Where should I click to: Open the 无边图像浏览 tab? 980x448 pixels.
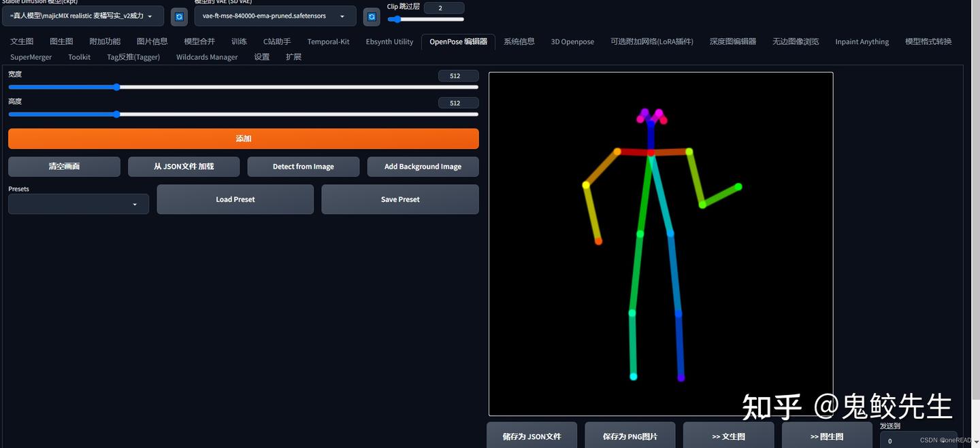796,41
